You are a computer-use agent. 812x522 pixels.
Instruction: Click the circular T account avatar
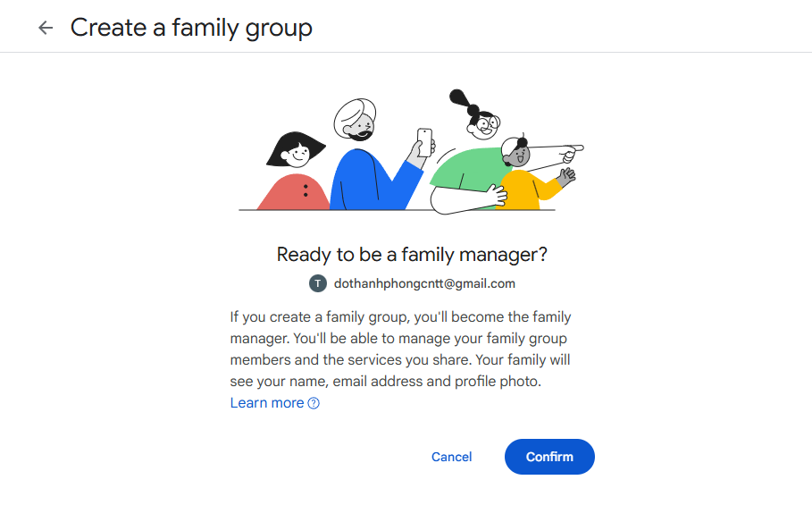317,283
